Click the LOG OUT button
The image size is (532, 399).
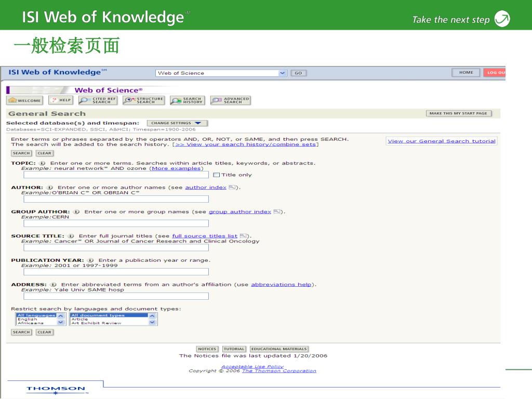[495, 73]
